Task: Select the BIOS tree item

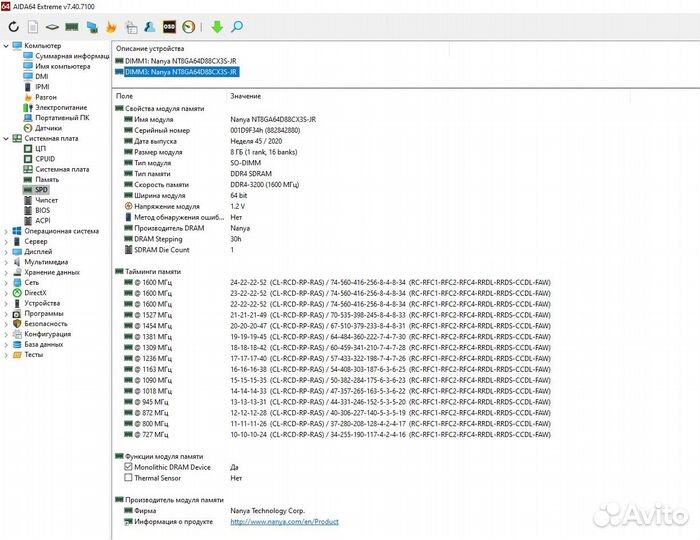Action: [42, 210]
